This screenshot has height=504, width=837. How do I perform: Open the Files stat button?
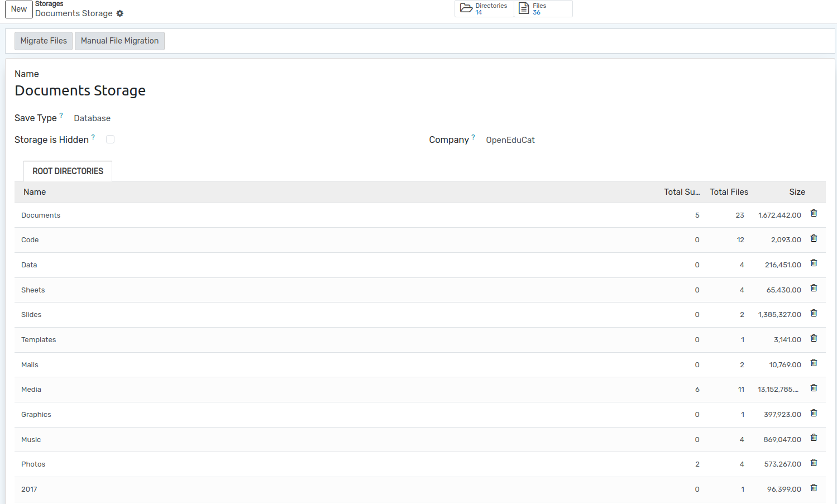(543, 9)
